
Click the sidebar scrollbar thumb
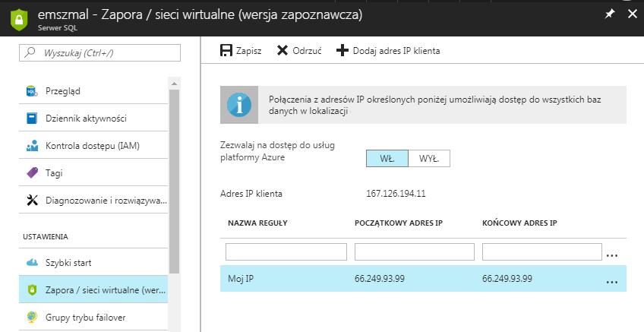174,182
